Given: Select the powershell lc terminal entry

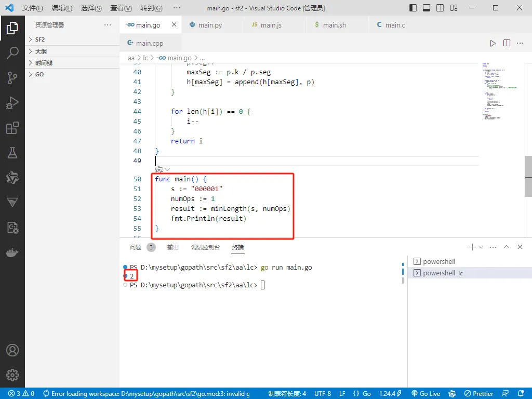Looking at the screenshot, I should (470, 273).
